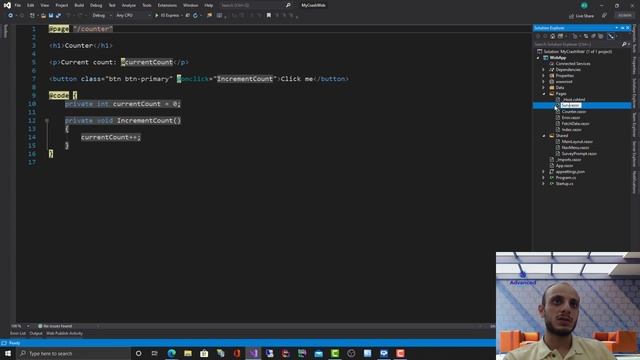Open the Project menu
Screen dimensions: 640x360
point(62,5)
